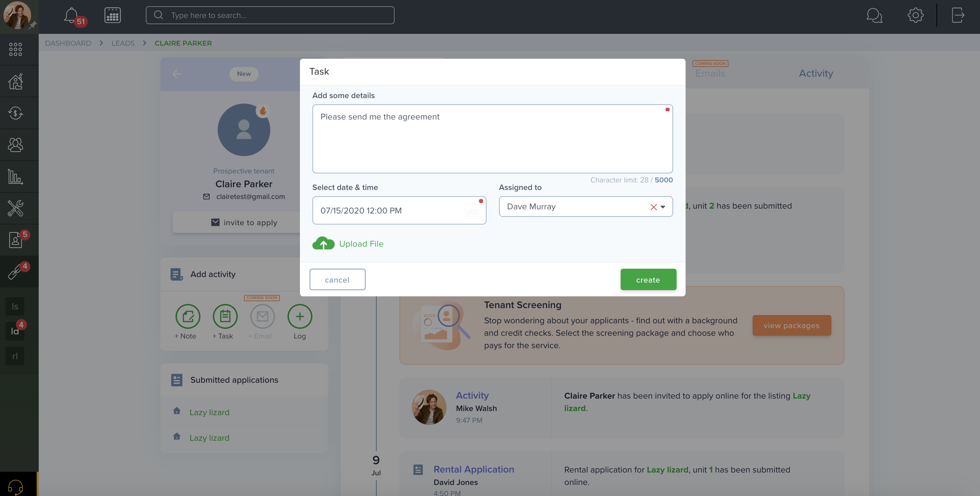Open the chat messages icon

tap(874, 16)
